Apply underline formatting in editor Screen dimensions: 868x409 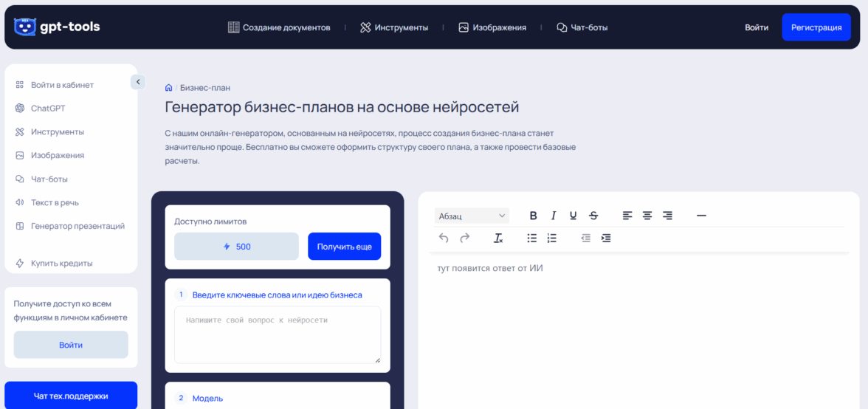[x=573, y=216]
